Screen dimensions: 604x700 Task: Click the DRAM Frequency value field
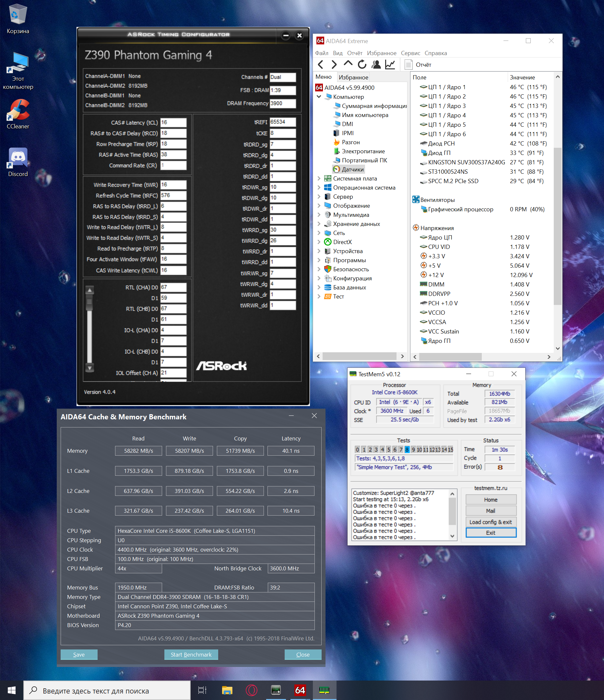pyautogui.click(x=283, y=103)
